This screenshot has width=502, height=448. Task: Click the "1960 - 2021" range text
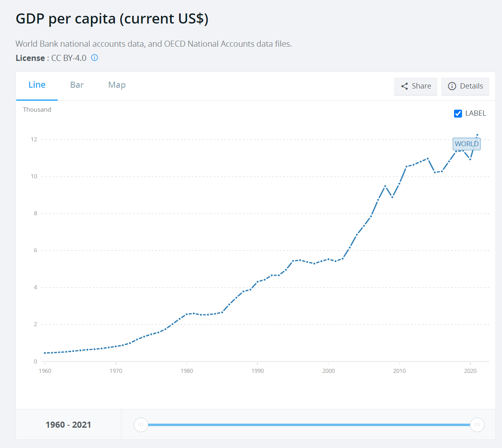68,424
